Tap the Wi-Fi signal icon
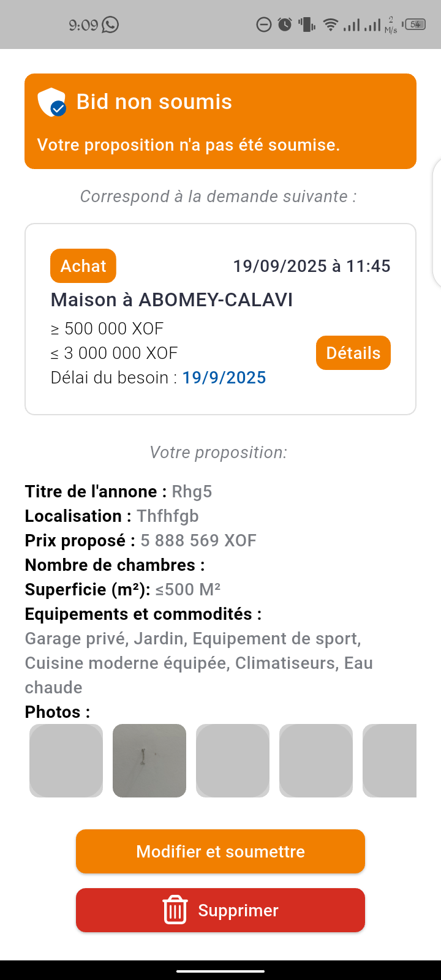 coord(331,25)
